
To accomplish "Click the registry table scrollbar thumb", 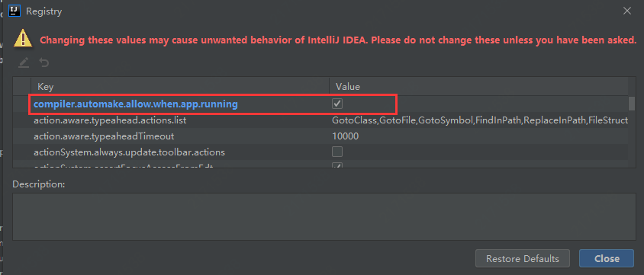I will (x=632, y=104).
